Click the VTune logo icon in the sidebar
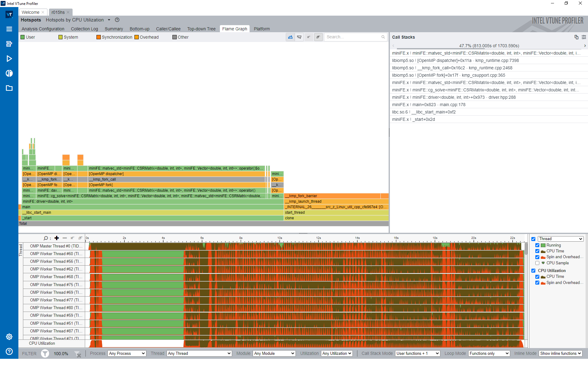588x368 pixels. [9, 14]
